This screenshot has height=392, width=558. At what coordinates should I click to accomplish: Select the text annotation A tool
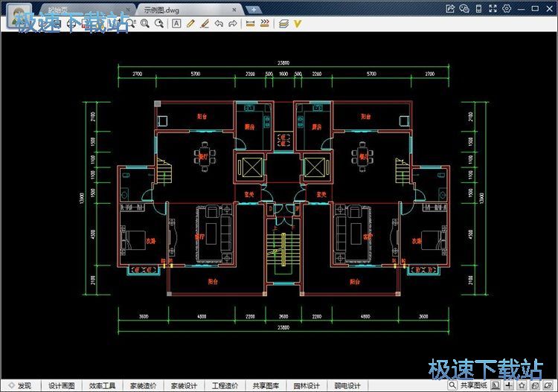176,24
